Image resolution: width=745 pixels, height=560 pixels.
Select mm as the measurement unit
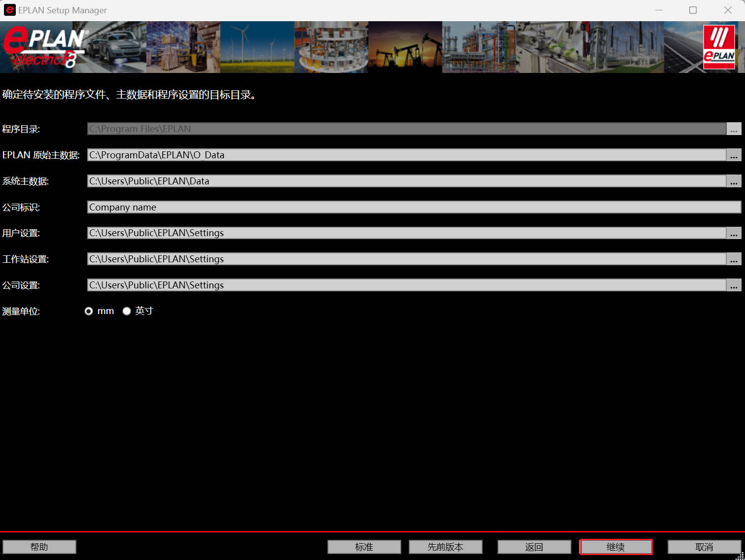(89, 311)
